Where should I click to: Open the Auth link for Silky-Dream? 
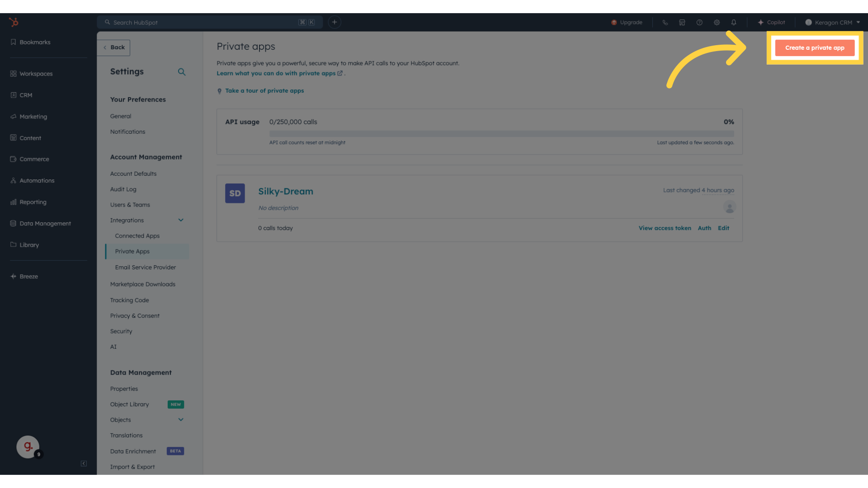[x=704, y=228]
